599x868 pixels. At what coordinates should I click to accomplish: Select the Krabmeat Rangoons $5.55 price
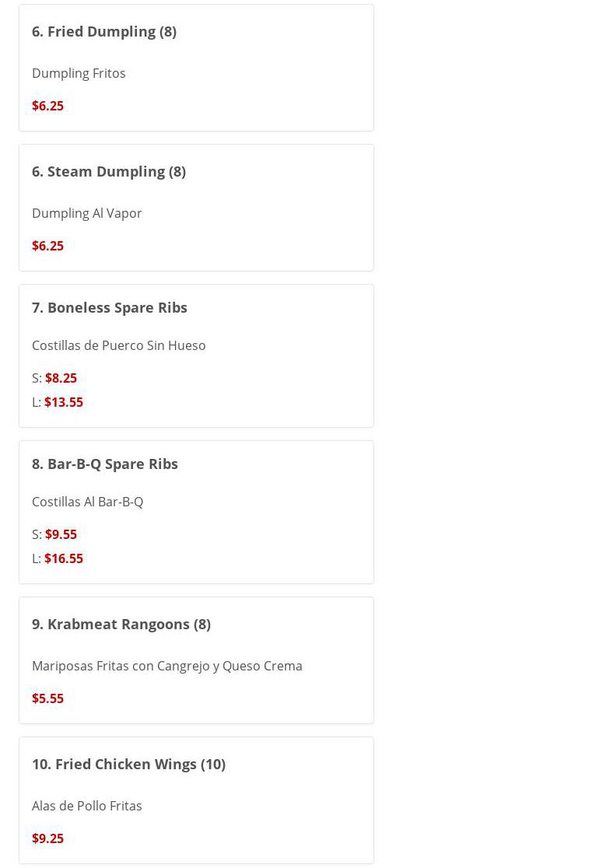coord(47,698)
